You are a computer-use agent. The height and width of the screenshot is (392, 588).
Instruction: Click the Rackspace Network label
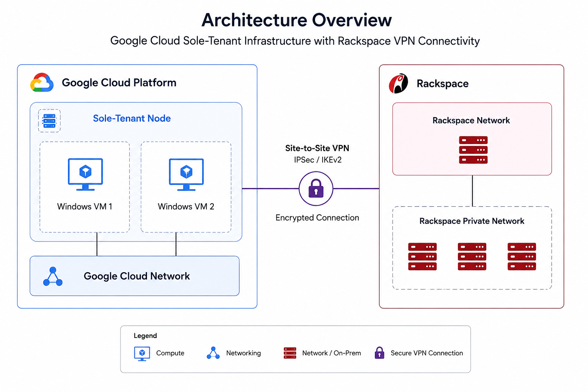pos(471,121)
